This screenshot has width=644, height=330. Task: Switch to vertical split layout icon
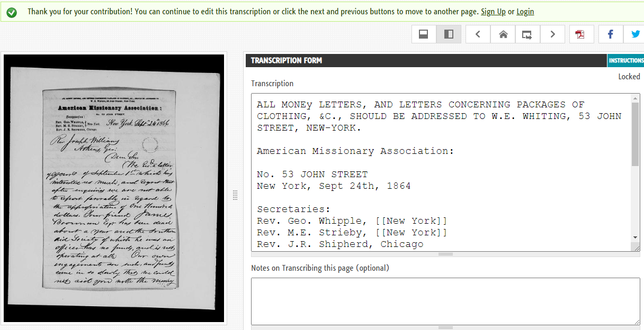(x=449, y=34)
